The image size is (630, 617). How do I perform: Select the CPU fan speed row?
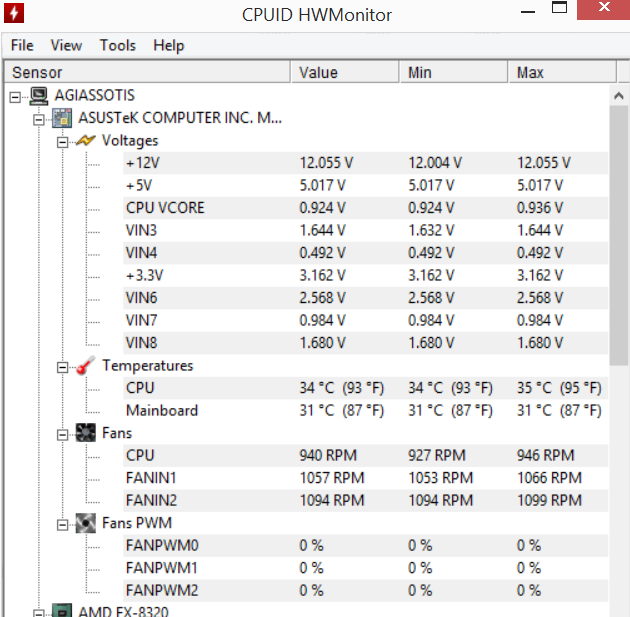coord(366,455)
